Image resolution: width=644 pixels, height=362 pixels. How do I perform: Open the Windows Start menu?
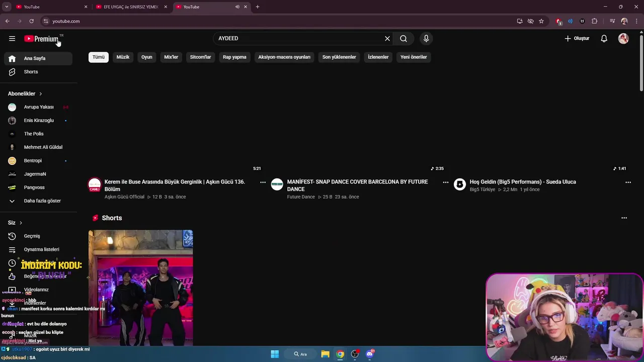coord(275,354)
